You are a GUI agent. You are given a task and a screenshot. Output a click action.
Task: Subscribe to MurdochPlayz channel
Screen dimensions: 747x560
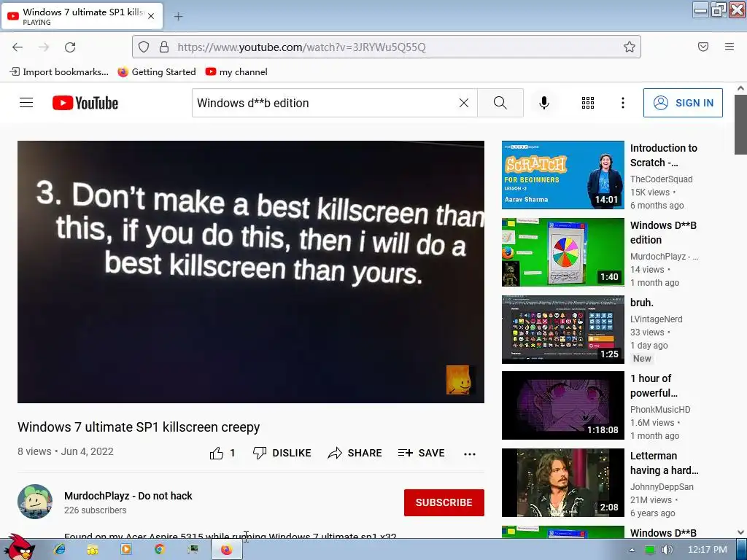coord(444,502)
